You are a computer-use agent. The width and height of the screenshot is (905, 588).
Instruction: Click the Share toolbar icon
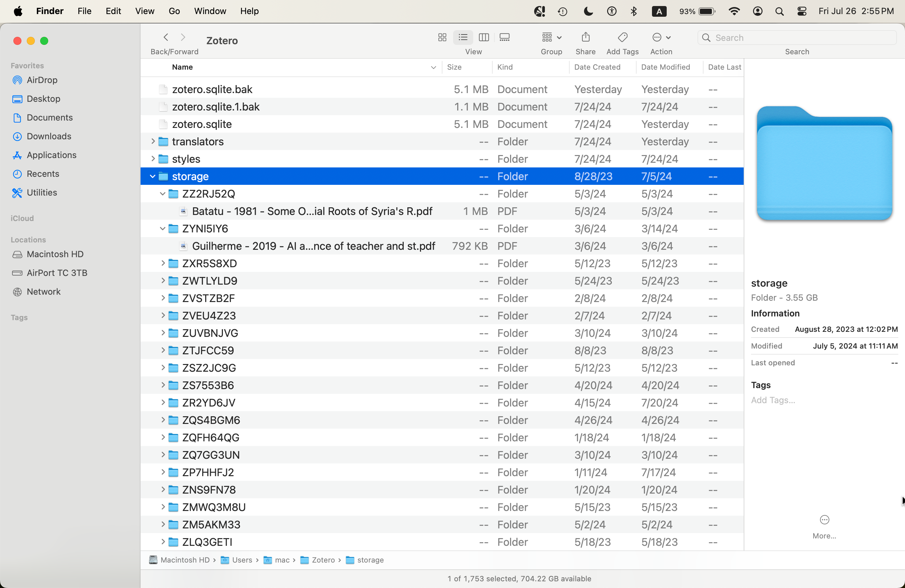pos(585,37)
